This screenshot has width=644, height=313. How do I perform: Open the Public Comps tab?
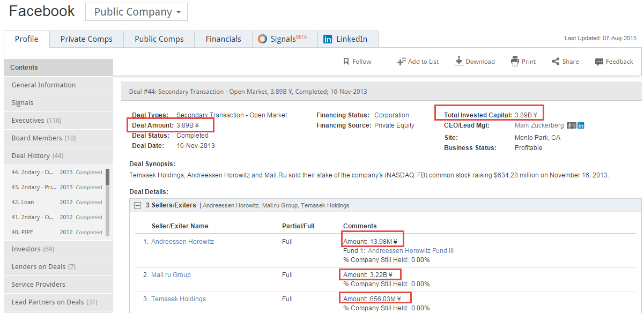click(159, 39)
